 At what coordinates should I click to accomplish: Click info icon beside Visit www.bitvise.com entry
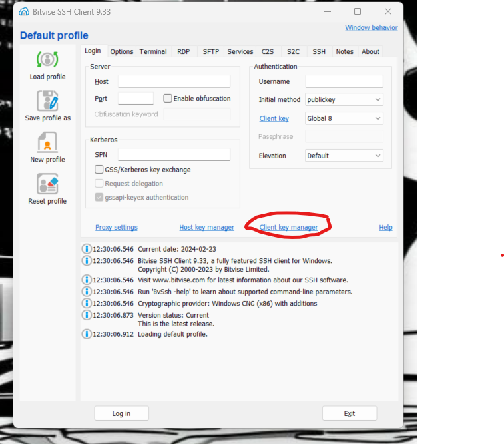tap(86, 280)
